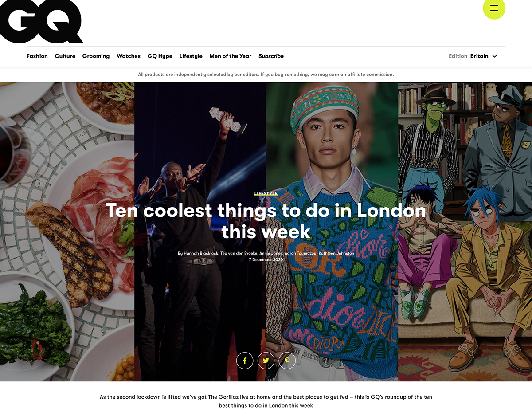The image size is (532, 420).
Task: View author Annie Jones's profile
Action: click(x=270, y=253)
